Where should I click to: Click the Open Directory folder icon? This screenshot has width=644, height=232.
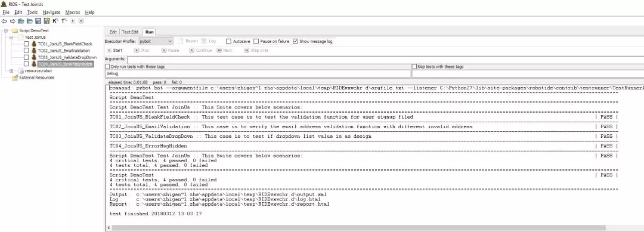pyautogui.click(x=30, y=20)
